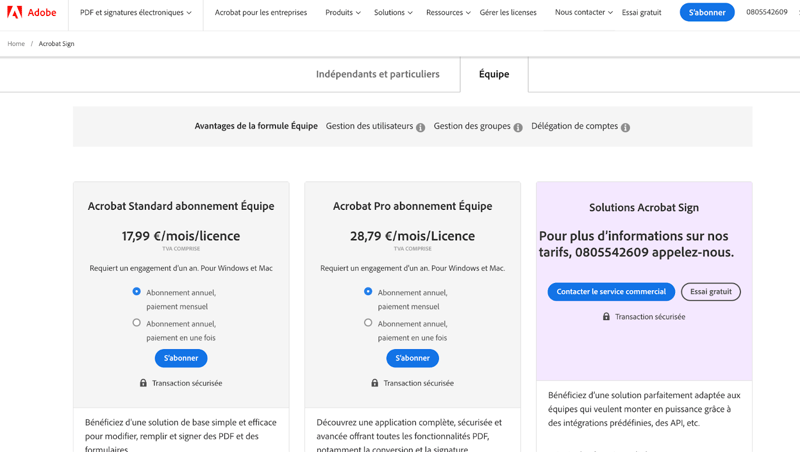Expand PDF et signatures électroniques menu
This screenshot has width=800, height=452.
pos(136,12)
